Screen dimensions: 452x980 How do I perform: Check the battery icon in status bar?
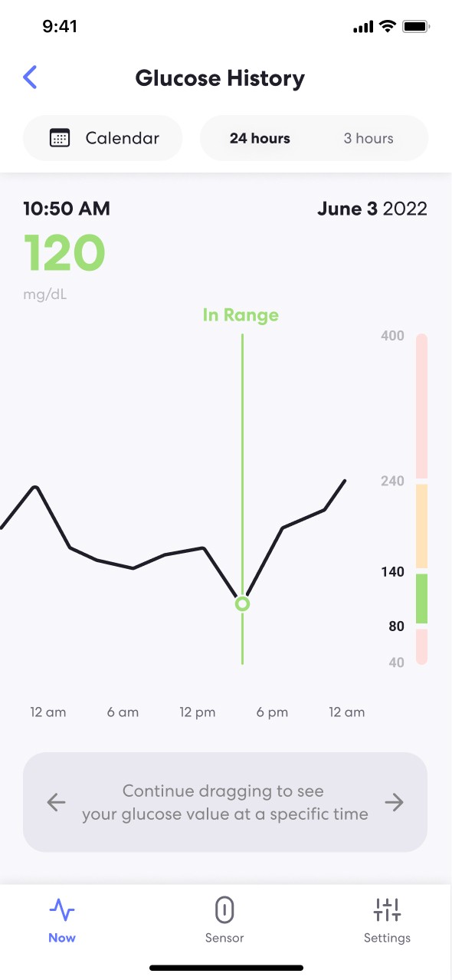(x=417, y=27)
